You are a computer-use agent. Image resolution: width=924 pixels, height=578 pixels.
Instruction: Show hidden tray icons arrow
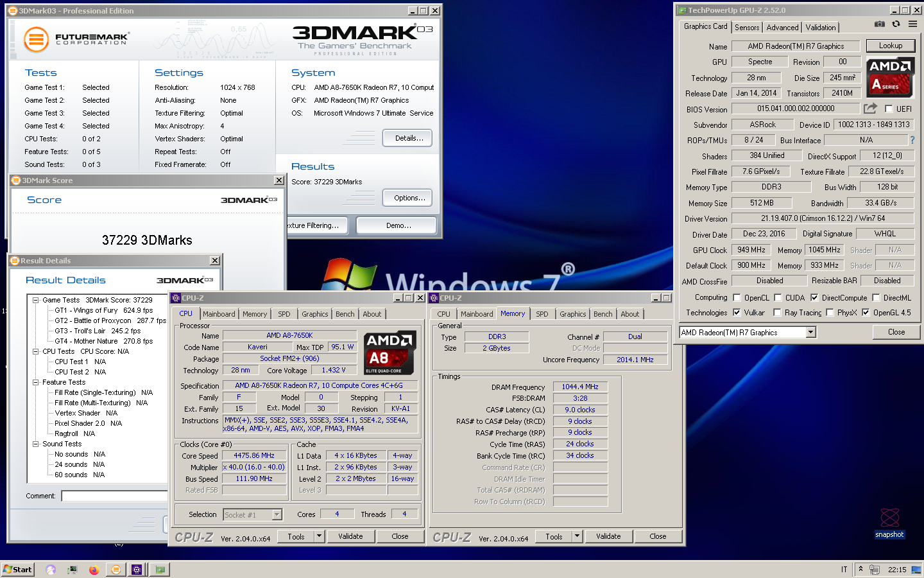860,570
